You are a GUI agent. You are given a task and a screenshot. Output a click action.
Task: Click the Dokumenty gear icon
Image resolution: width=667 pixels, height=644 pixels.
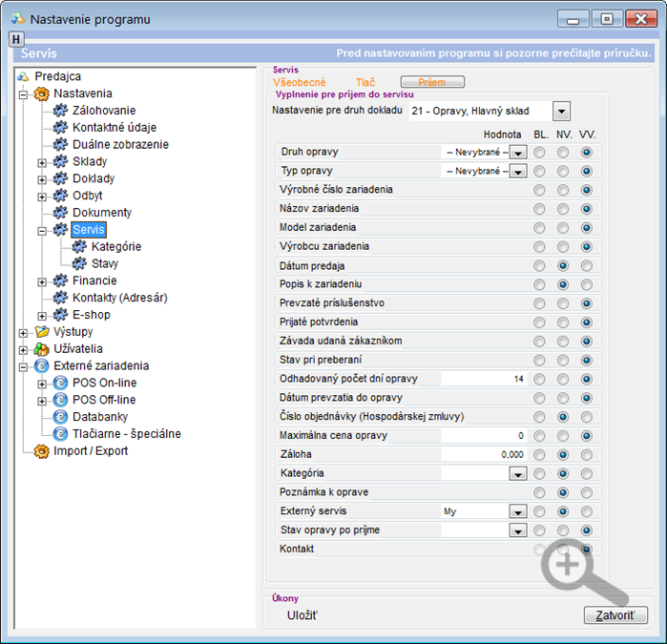tap(60, 213)
